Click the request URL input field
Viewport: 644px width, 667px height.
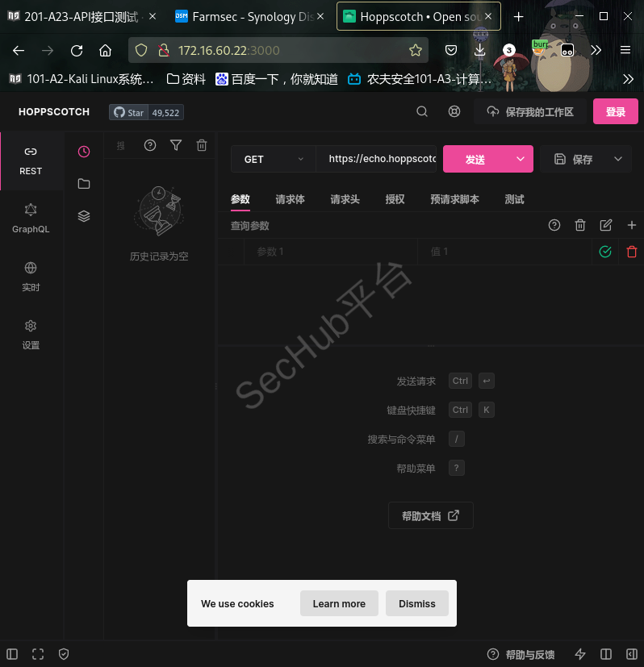(x=379, y=160)
